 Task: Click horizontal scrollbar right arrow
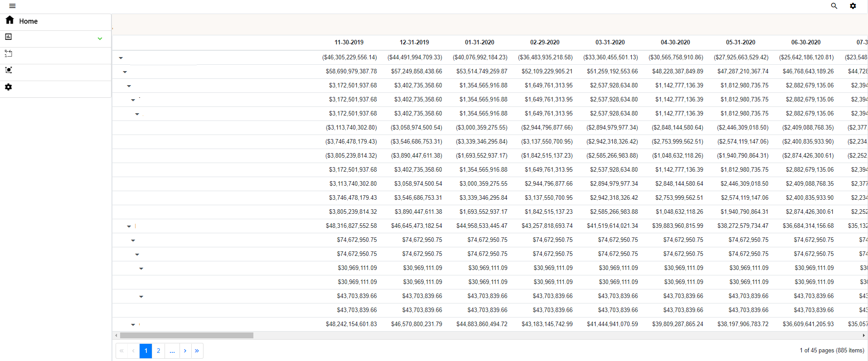pos(863,336)
